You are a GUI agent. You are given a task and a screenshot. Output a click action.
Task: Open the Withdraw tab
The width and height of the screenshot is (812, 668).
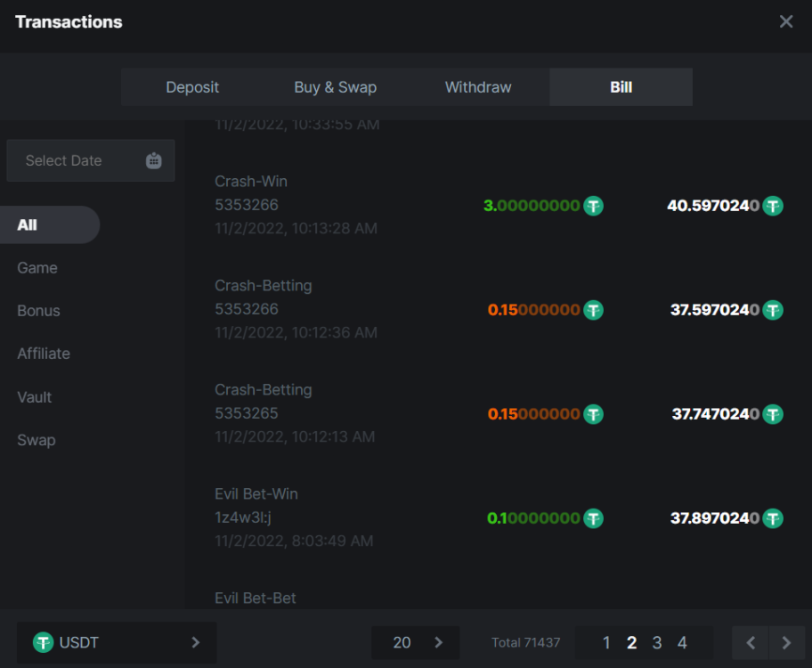point(478,87)
